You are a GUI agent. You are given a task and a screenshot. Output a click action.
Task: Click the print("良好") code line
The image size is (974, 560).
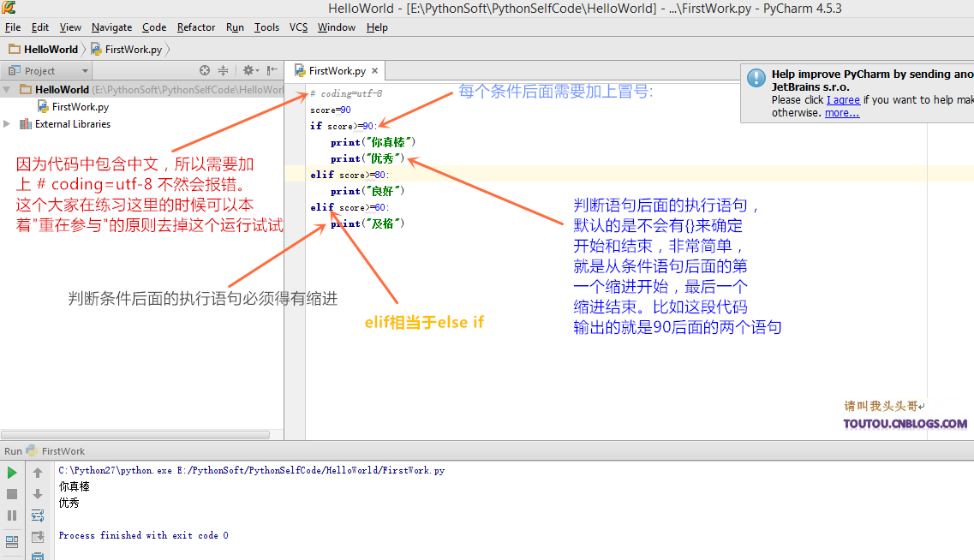[x=367, y=191]
